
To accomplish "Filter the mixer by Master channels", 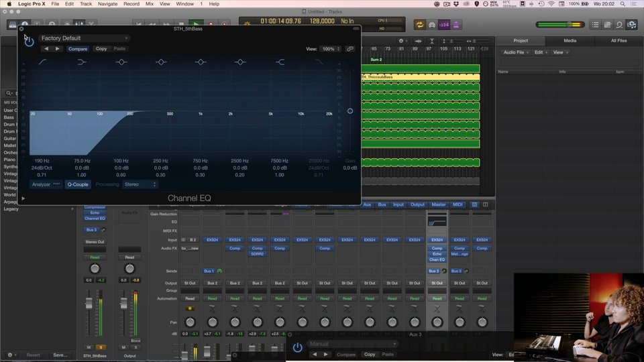I will [438, 204].
